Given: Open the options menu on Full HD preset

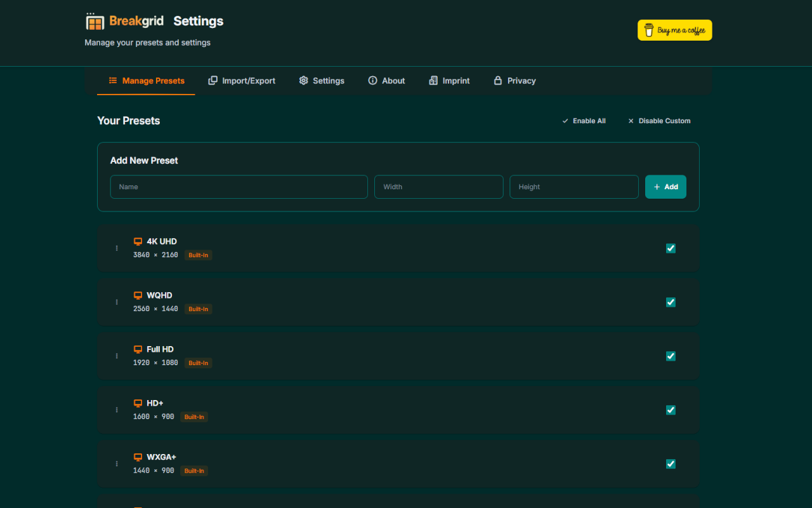Looking at the screenshot, I should pyautogui.click(x=116, y=356).
